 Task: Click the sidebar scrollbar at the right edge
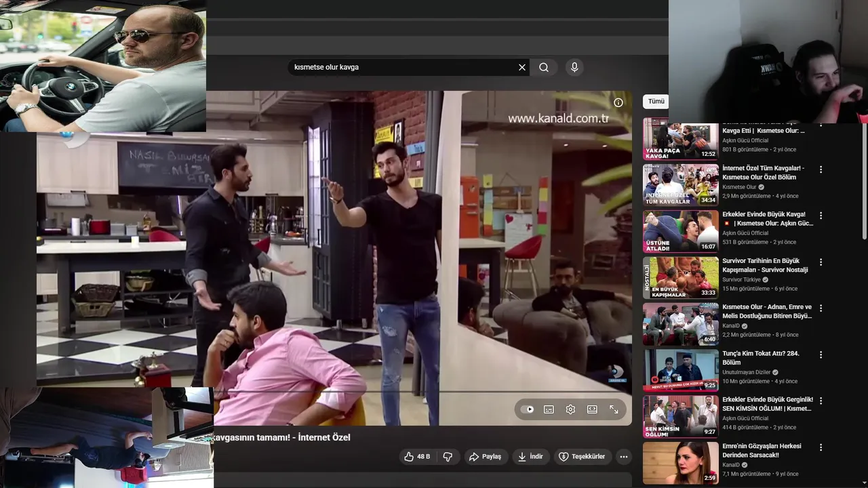point(864,183)
